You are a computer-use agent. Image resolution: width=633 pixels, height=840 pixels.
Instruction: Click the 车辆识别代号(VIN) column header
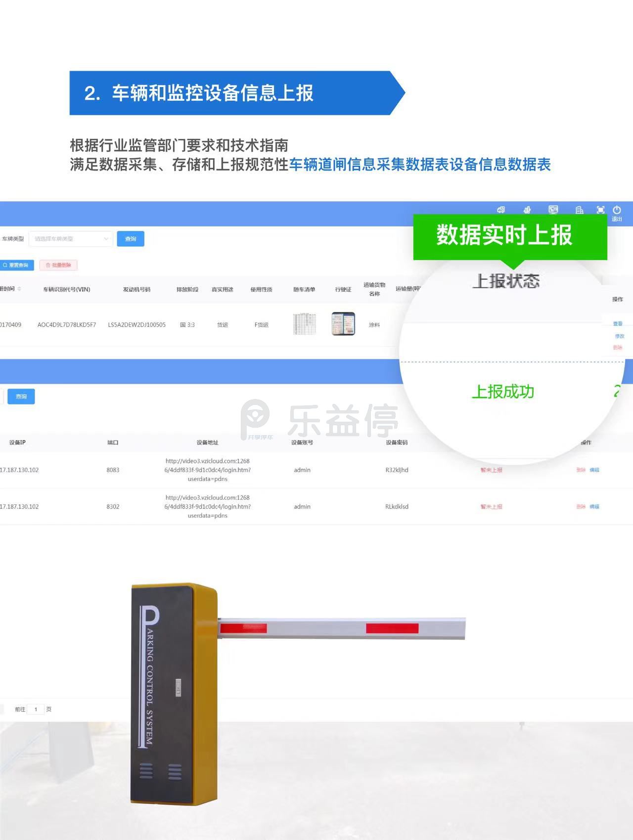click(x=67, y=289)
